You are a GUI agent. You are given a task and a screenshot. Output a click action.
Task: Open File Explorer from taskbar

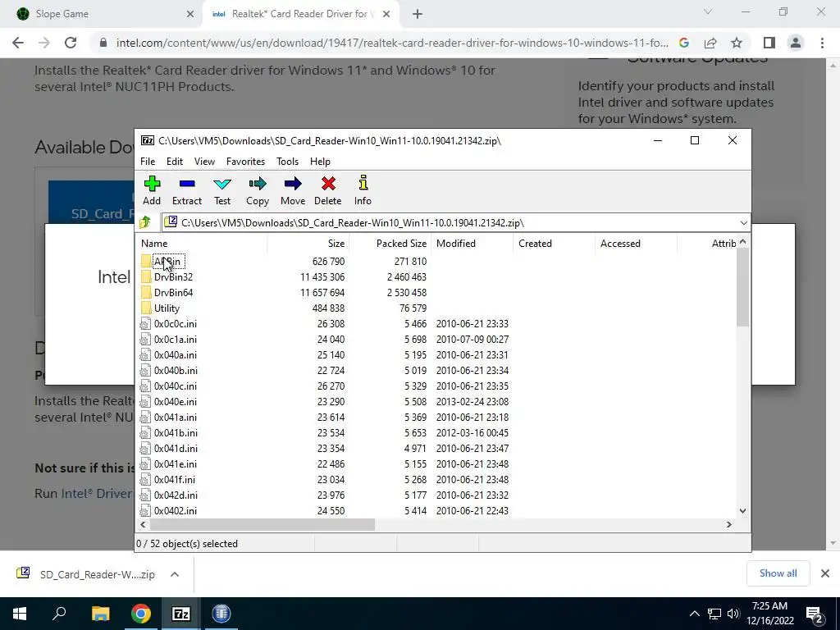click(100, 614)
